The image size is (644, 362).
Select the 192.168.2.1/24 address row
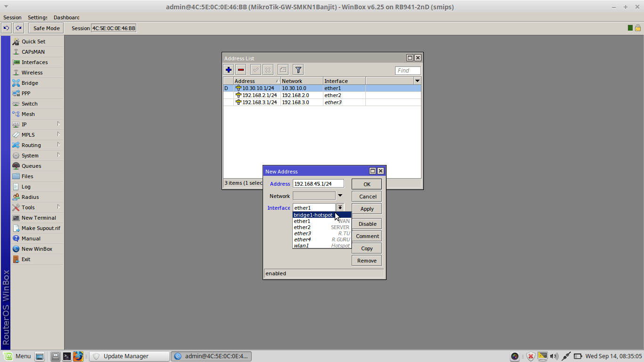[322, 95]
